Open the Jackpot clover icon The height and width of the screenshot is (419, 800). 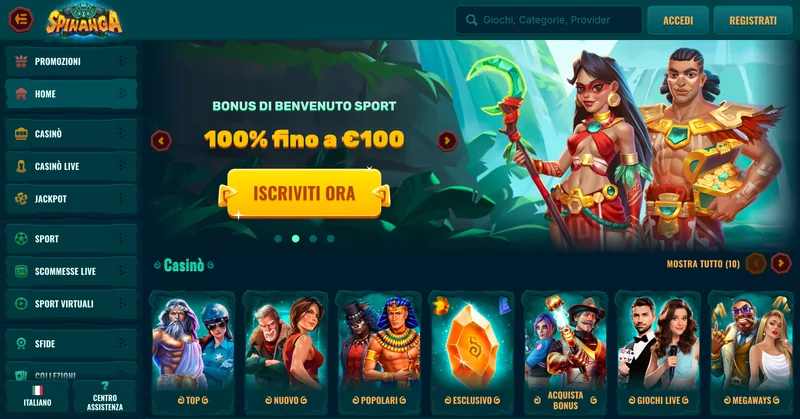pyautogui.click(x=21, y=199)
